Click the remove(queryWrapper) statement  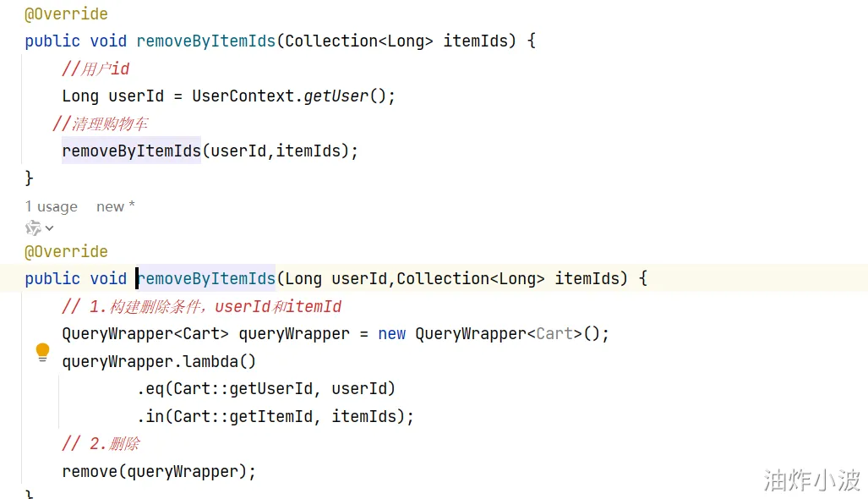tap(159, 472)
